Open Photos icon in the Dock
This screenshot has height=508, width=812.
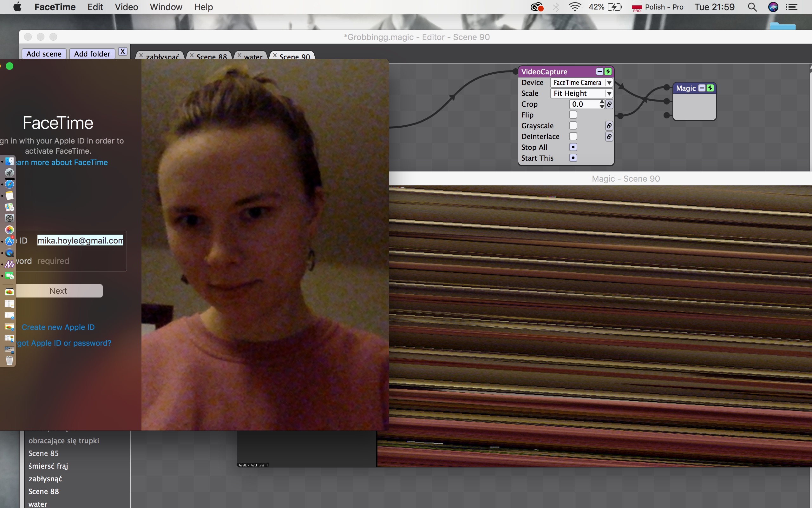click(10, 230)
